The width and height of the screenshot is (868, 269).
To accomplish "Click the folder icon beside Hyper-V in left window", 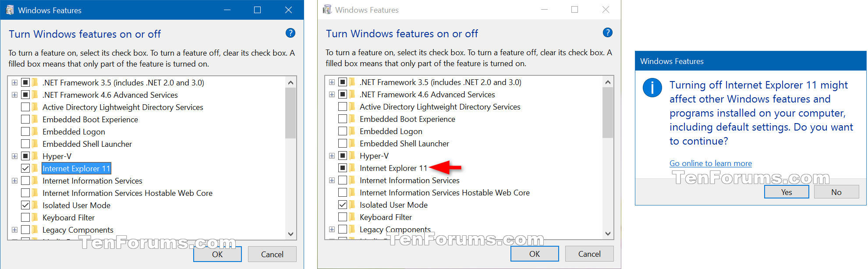I will (x=35, y=156).
